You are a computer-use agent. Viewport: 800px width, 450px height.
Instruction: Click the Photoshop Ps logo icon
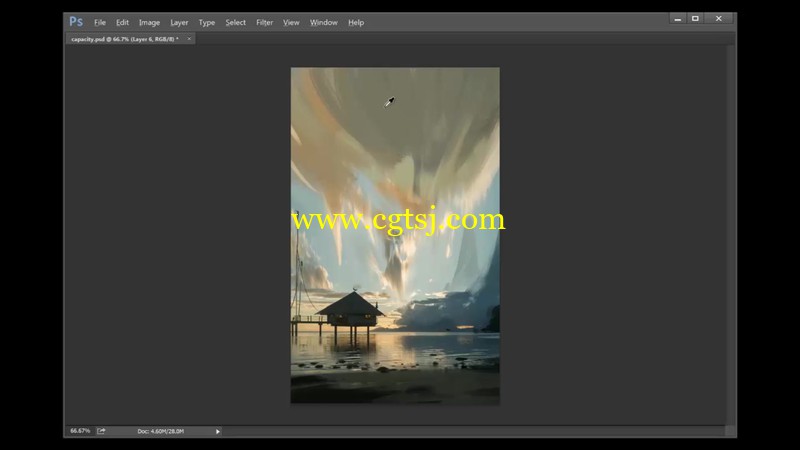(x=76, y=21)
